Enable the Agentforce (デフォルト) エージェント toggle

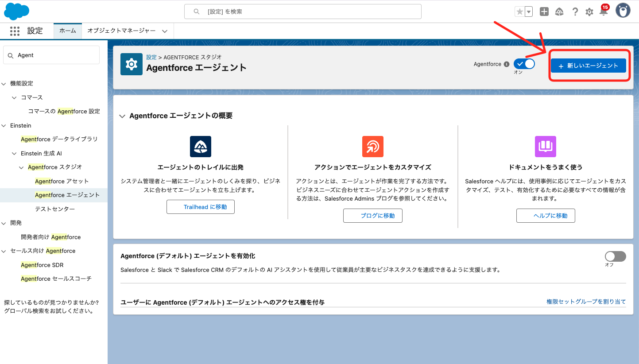pyautogui.click(x=616, y=256)
